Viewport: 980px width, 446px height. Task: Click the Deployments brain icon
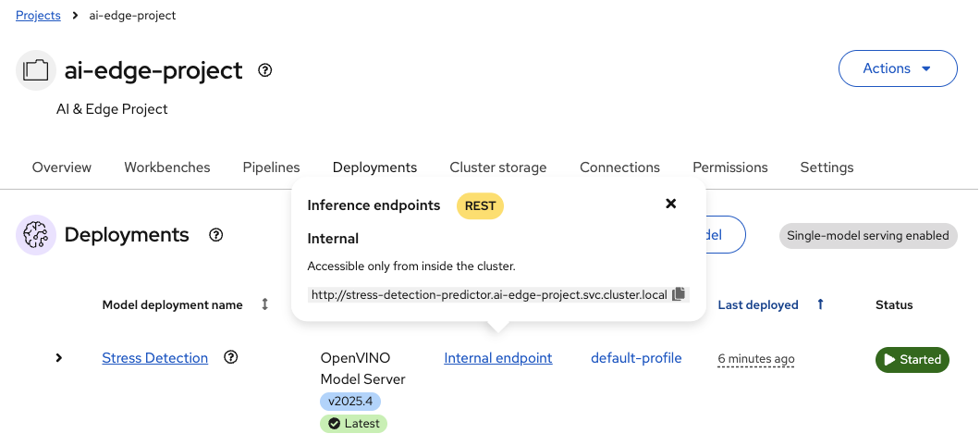tap(36, 235)
